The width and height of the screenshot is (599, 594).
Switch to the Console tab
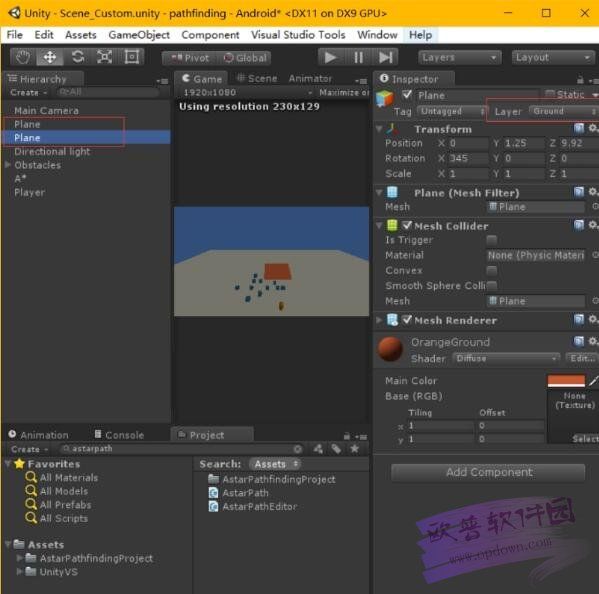coord(119,435)
